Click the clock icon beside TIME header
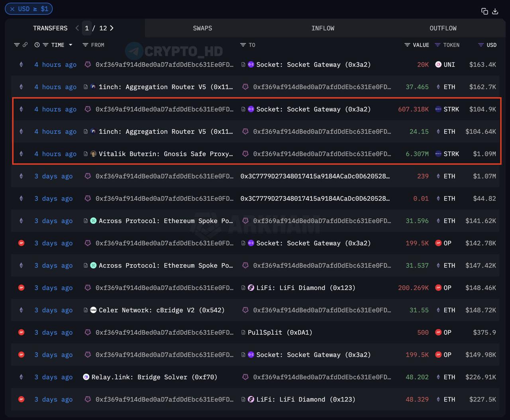Image resolution: width=510 pixels, height=420 pixels. pyautogui.click(x=37, y=45)
